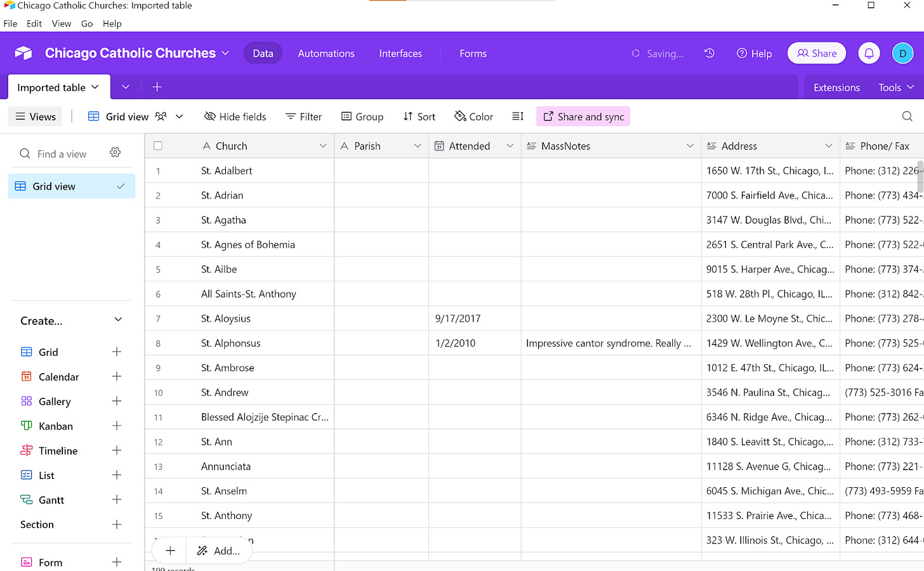Screen dimensions: 924x571
Task: Add a new List view with plus icon
Action: (x=117, y=475)
